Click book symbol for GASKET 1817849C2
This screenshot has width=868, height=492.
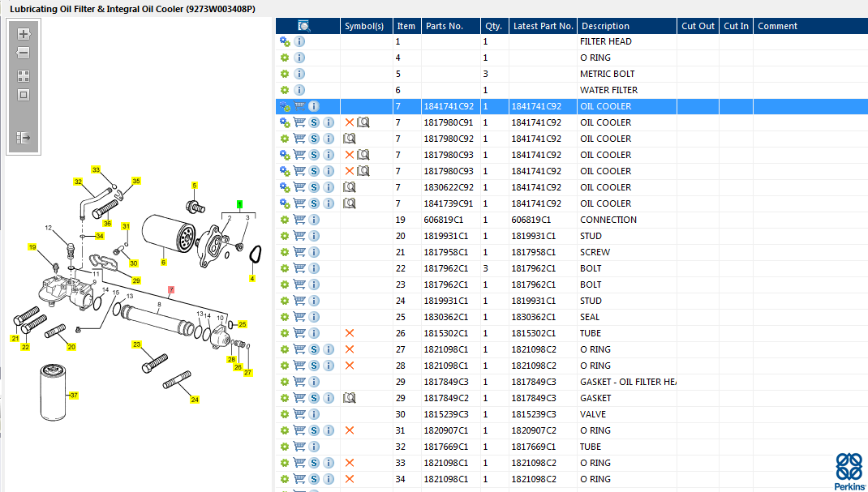(x=349, y=398)
